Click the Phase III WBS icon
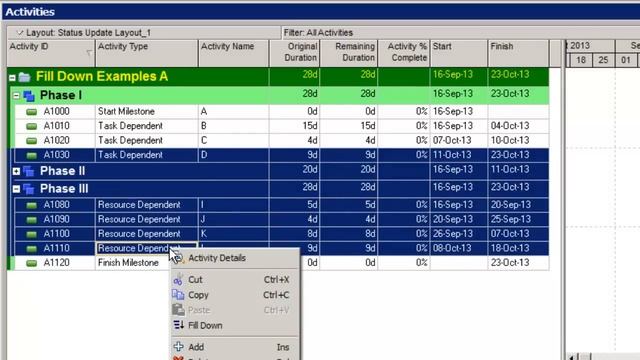This screenshot has width=640, height=360. 29,189
